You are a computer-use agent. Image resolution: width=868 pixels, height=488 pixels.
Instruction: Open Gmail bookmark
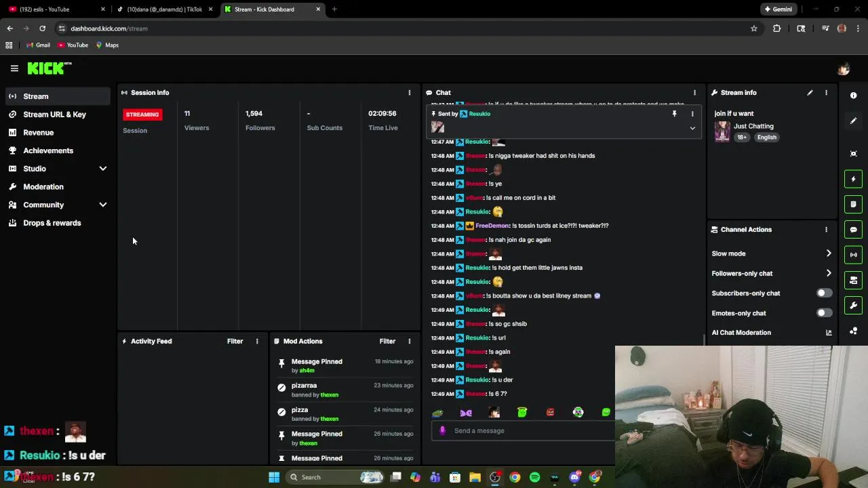point(37,45)
